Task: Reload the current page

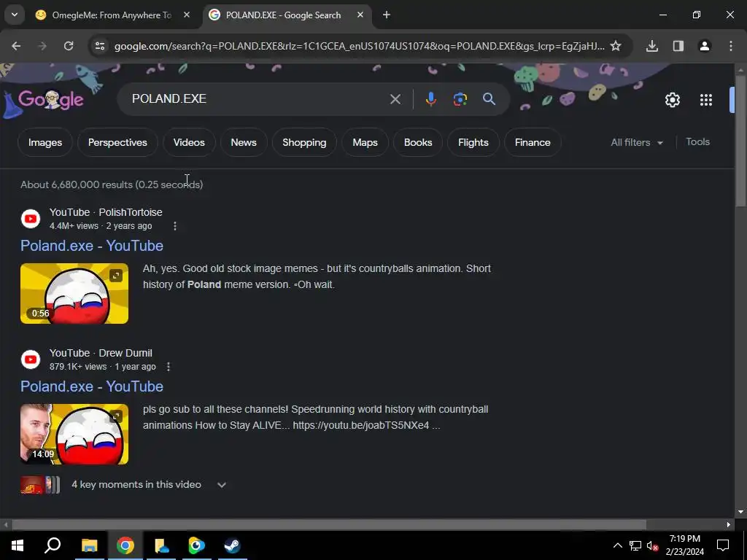Action: [x=69, y=46]
